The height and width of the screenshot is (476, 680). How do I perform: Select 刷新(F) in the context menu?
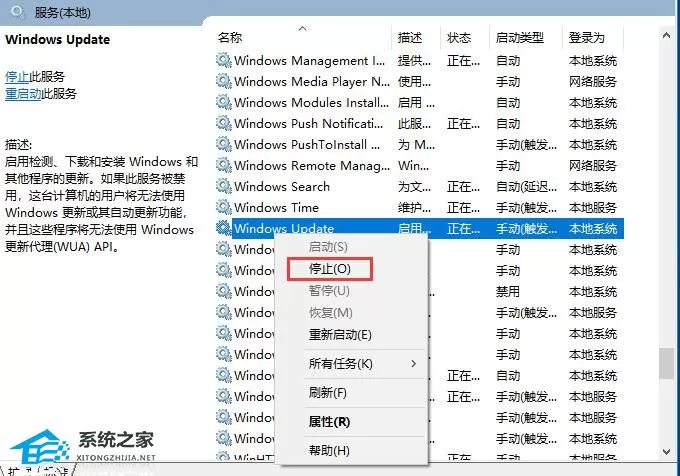point(327,392)
